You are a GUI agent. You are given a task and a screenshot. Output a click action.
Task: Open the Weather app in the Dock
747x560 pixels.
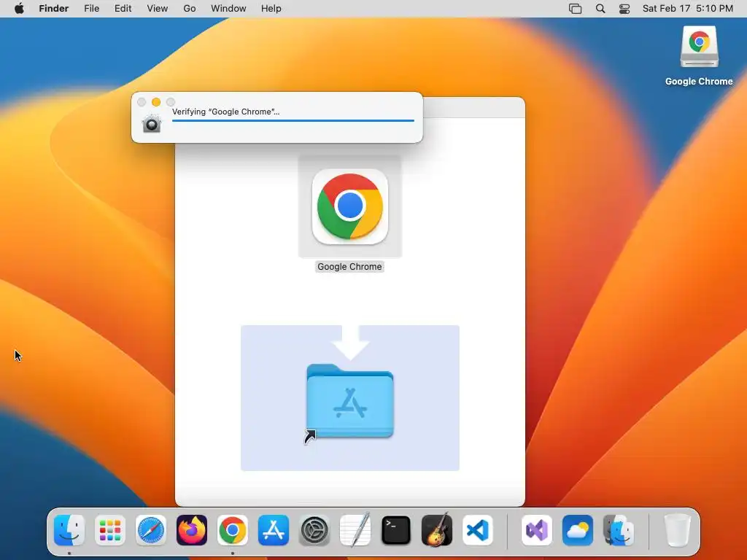[x=578, y=530]
